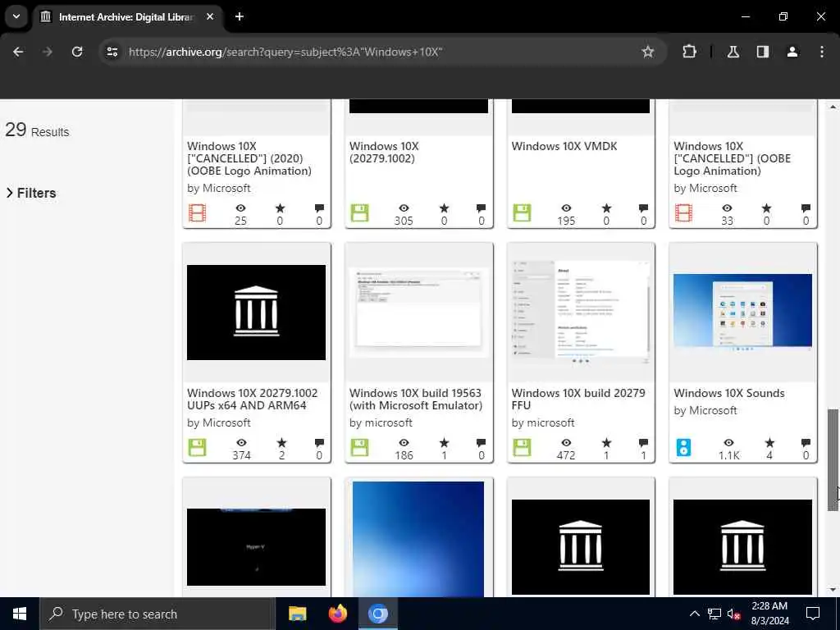The width and height of the screenshot is (840, 630).
Task: Toggle browser side panel
Action: 762,52
